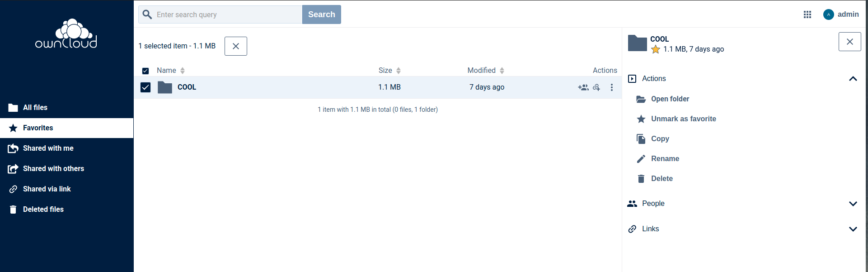The height and width of the screenshot is (272, 868).
Task: Go to Shared with others
Action: [x=67, y=169]
